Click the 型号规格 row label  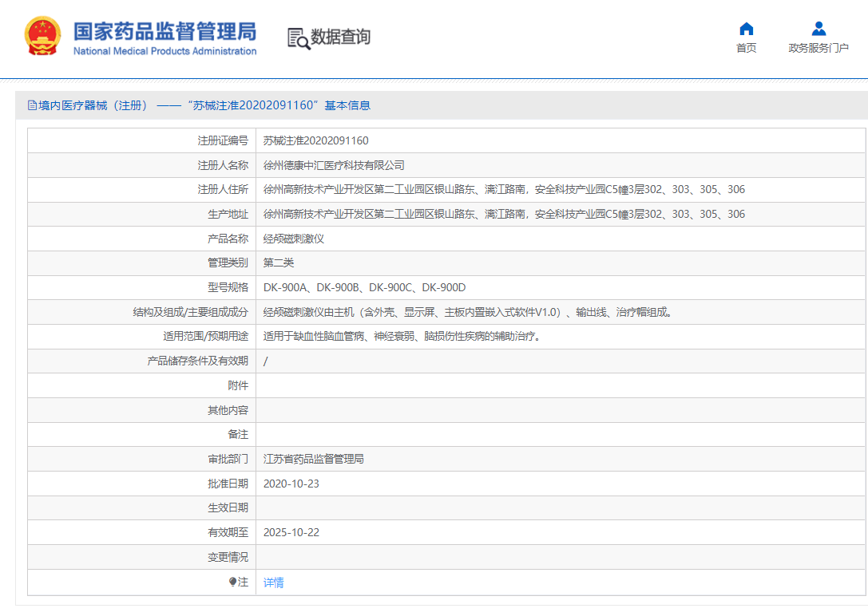[228, 287]
